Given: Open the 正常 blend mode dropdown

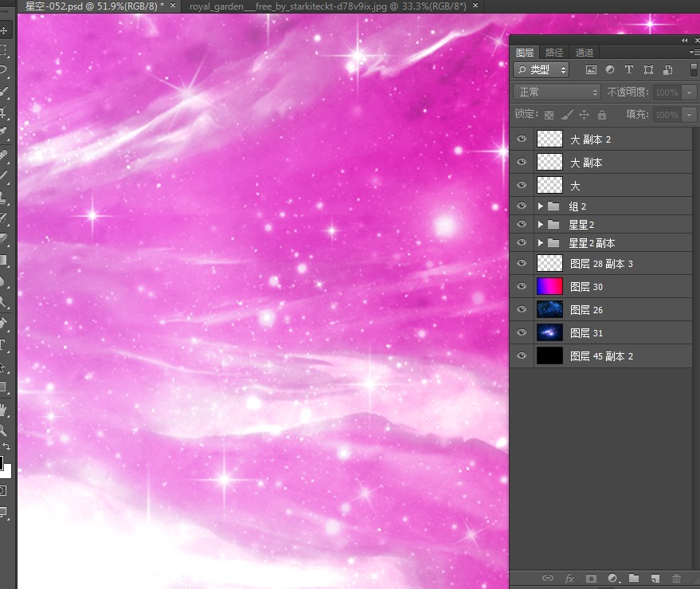Looking at the screenshot, I should click(x=557, y=92).
